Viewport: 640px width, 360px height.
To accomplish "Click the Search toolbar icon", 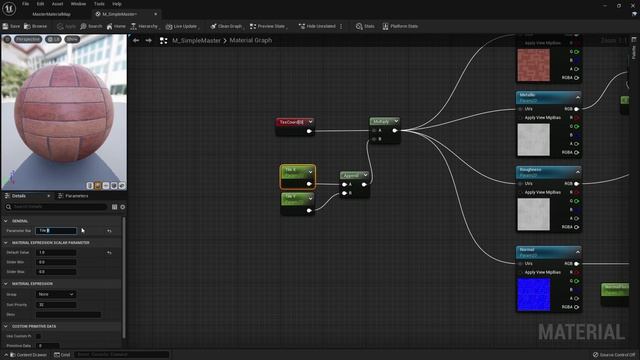I will coord(91,26).
